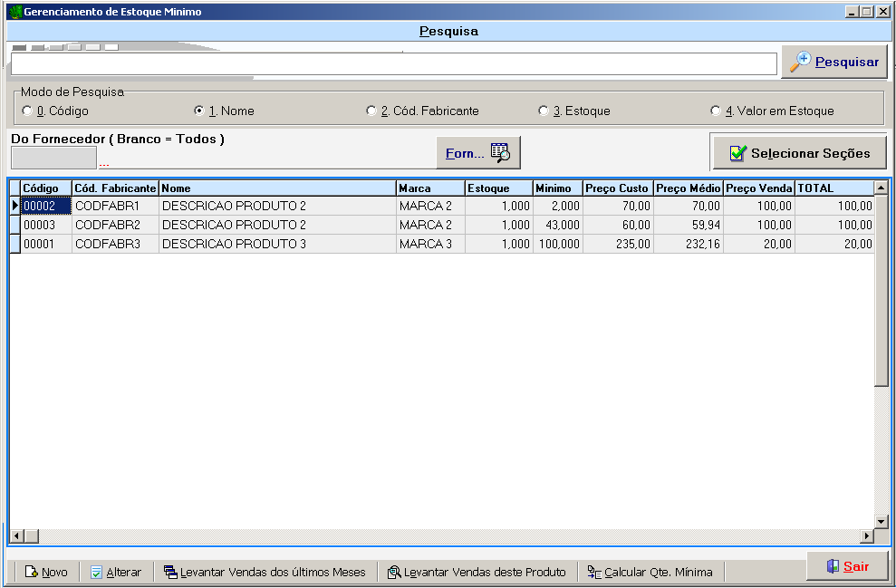This screenshot has height=588, width=896.
Task: Select the row with code 00003
Action: click(45, 225)
